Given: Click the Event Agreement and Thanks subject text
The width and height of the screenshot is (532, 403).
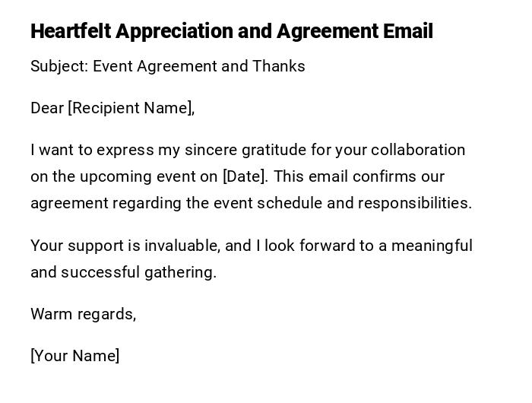Looking at the screenshot, I should point(199,66).
